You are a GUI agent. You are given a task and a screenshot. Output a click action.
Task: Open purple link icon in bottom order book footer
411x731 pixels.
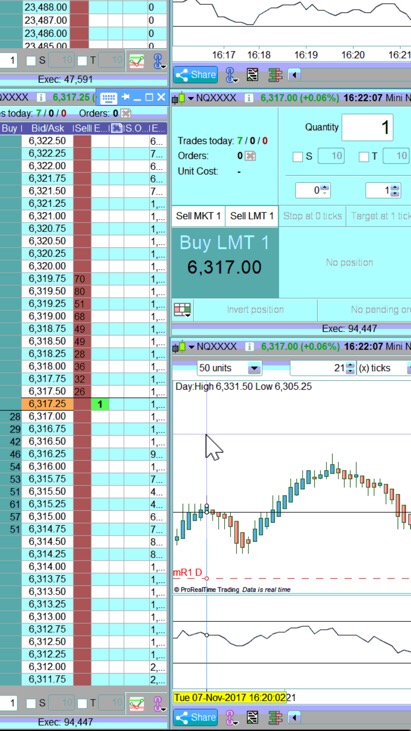point(159,703)
